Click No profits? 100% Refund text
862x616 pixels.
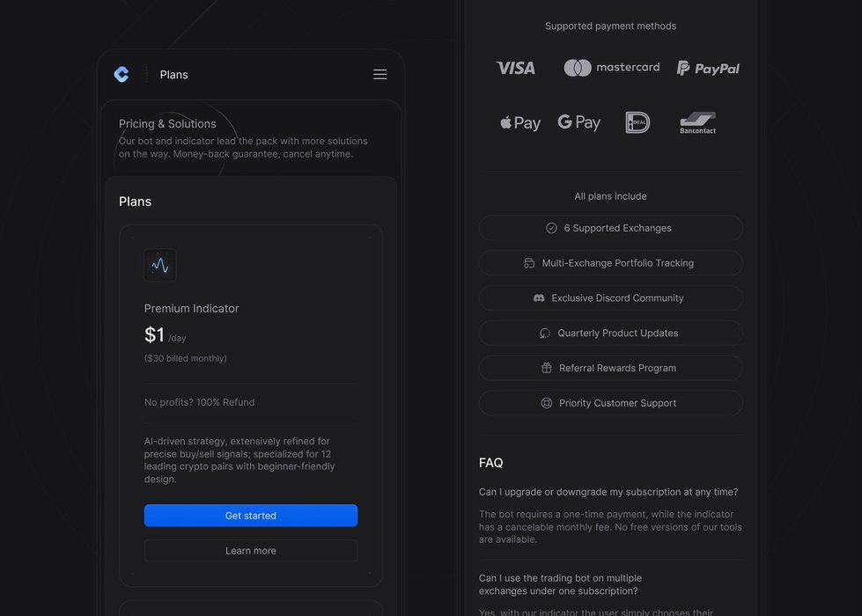tap(199, 402)
